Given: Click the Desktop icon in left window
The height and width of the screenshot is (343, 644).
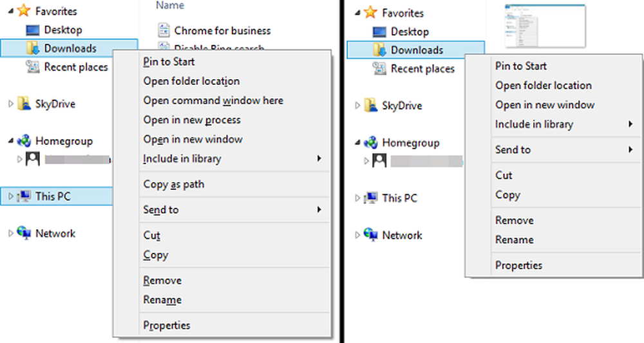Looking at the screenshot, I should click(x=32, y=30).
